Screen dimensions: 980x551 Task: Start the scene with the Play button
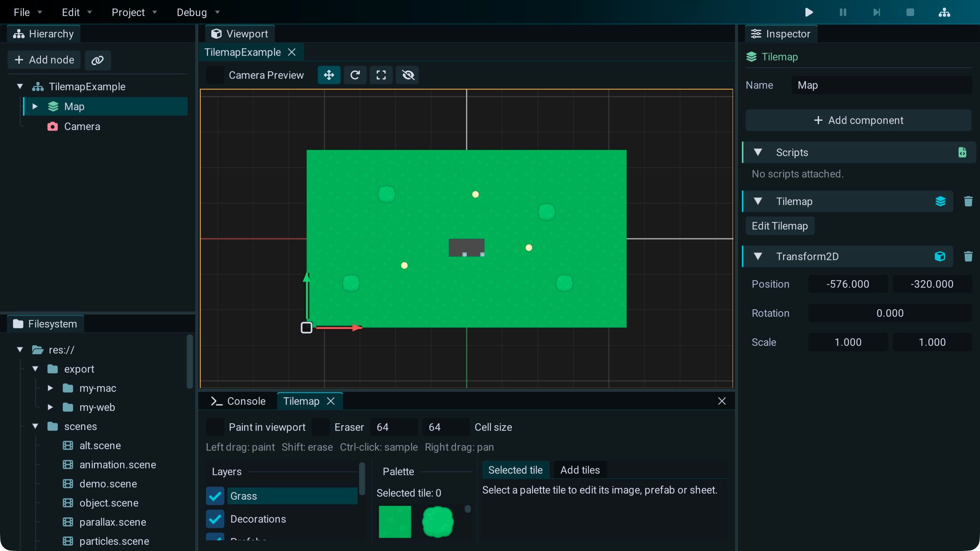pyautogui.click(x=809, y=12)
